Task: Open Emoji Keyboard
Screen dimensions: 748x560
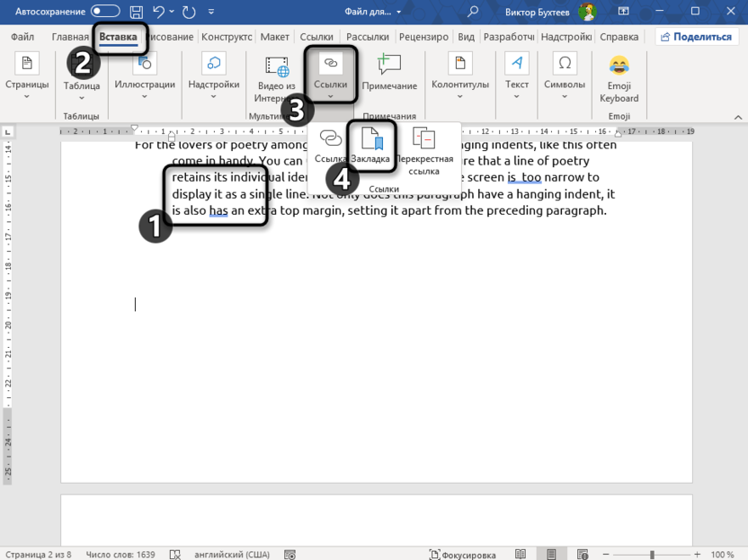Action: pos(619,78)
